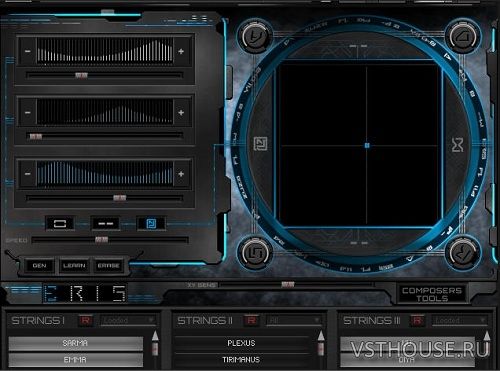This screenshot has height=371, width=500.
Task: Select the PLEXUS patch in Strings II
Action: pos(241,343)
